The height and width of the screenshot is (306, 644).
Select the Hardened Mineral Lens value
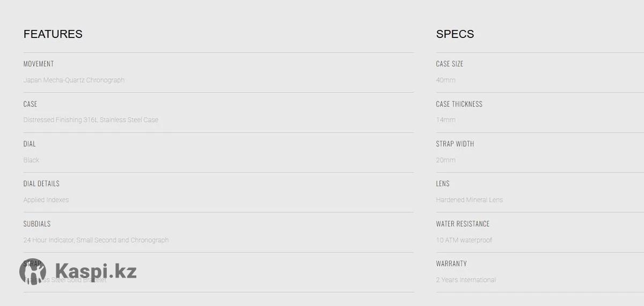(470, 200)
